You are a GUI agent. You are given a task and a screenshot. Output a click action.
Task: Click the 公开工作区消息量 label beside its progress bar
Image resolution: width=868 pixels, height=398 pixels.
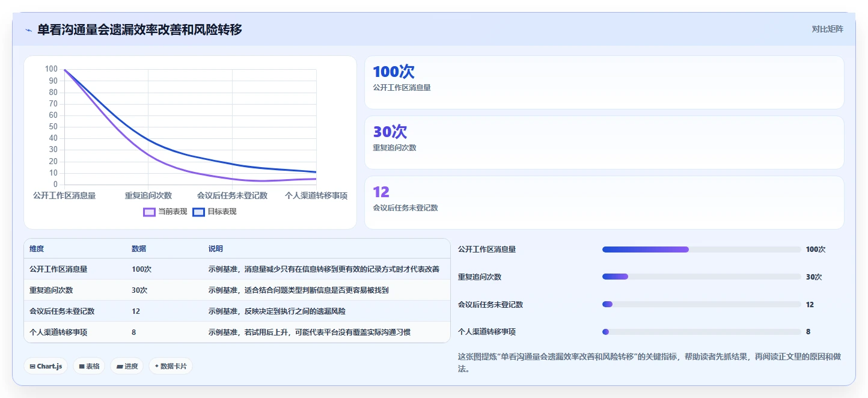tap(487, 250)
